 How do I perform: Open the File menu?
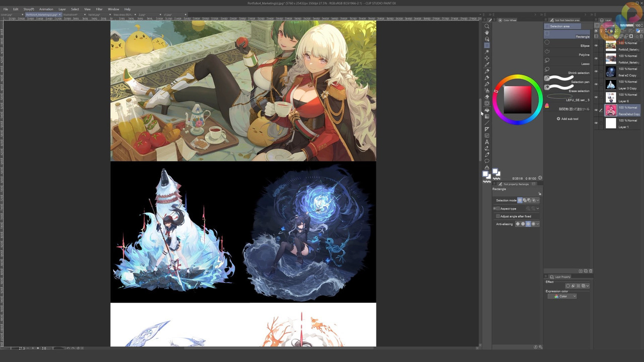pos(6,9)
